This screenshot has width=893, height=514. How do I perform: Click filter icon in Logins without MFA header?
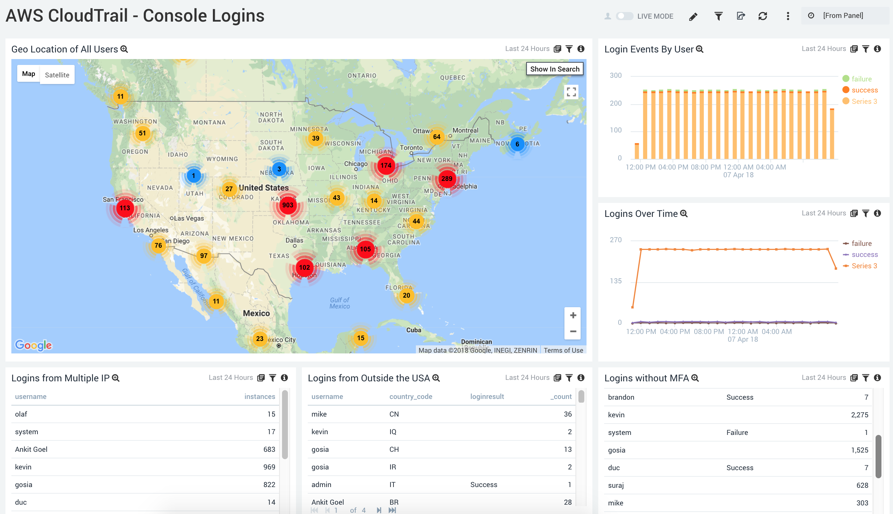(866, 378)
